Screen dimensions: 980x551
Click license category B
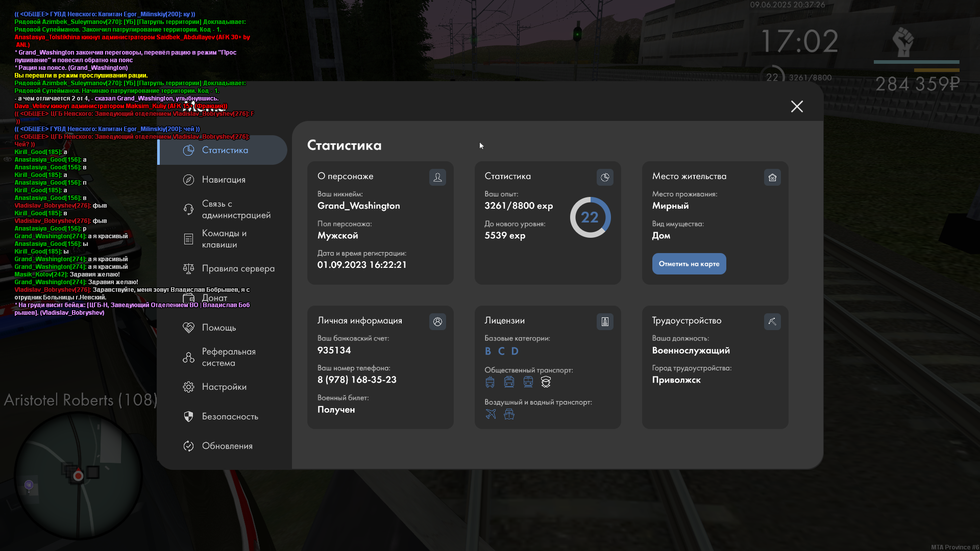click(488, 351)
